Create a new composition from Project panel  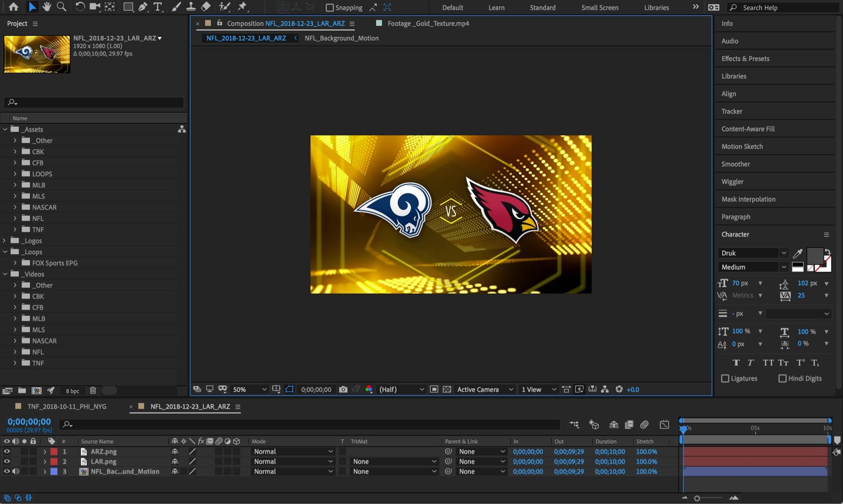pyautogui.click(x=37, y=390)
